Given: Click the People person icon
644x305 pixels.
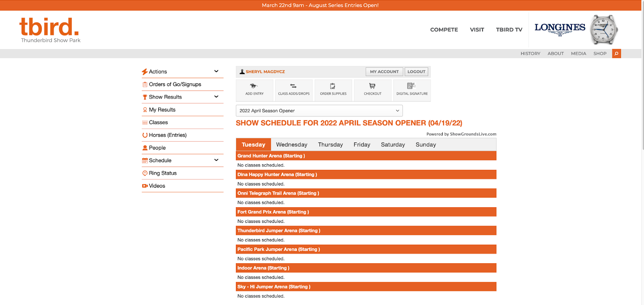Looking at the screenshot, I should point(145,148).
